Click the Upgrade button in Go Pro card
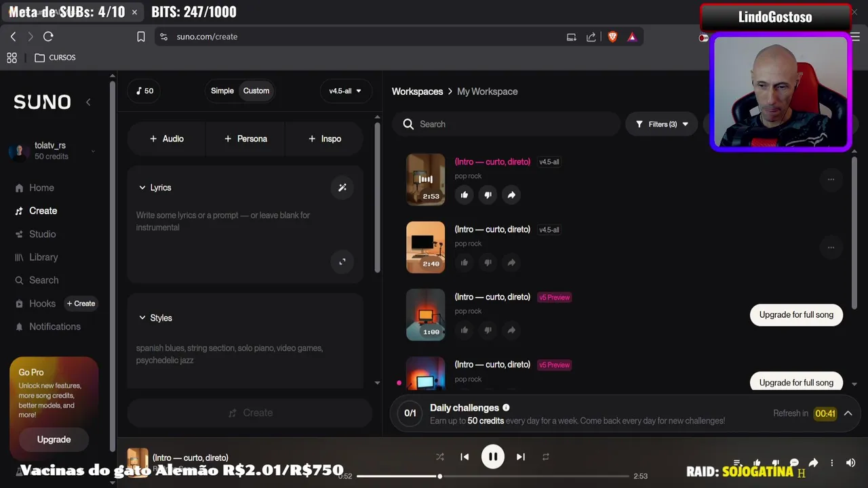Screen dimensions: 868x488 (x=54, y=439)
